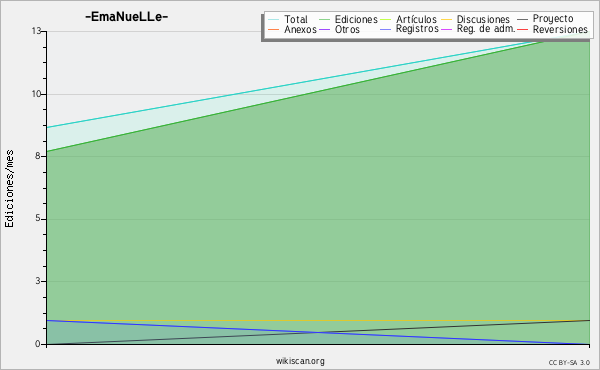The image size is (600, 370).
Task: Select the Discusiones legend label
Action: (483, 19)
